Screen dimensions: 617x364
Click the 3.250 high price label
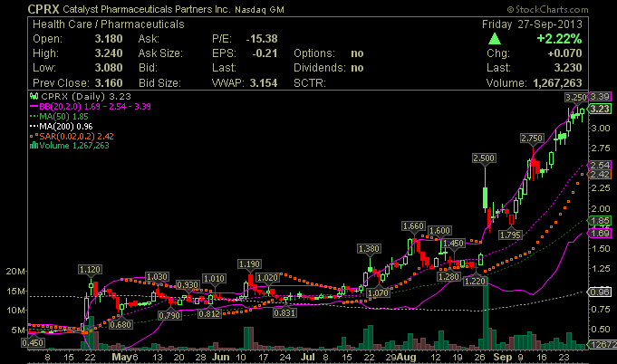click(574, 96)
